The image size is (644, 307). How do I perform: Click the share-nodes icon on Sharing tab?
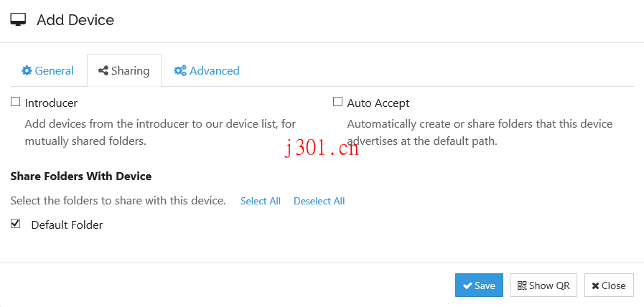click(x=103, y=71)
